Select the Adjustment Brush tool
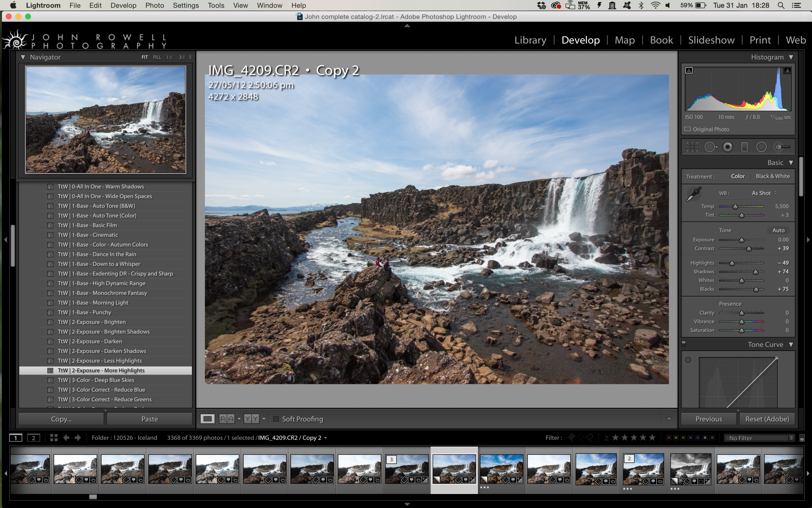 [782, 147]
